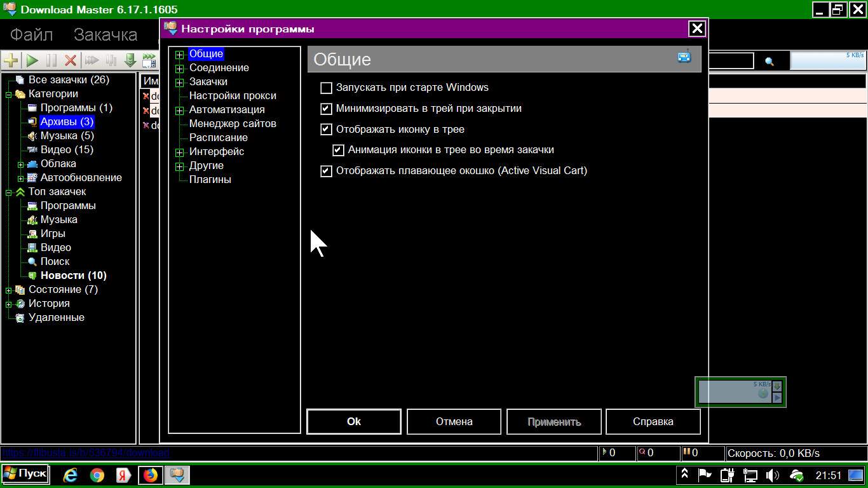Viewport: 868px width, 488px height.
Task: Select Новости (10) under Топ закачек
Action: click(x=74, y=276)
